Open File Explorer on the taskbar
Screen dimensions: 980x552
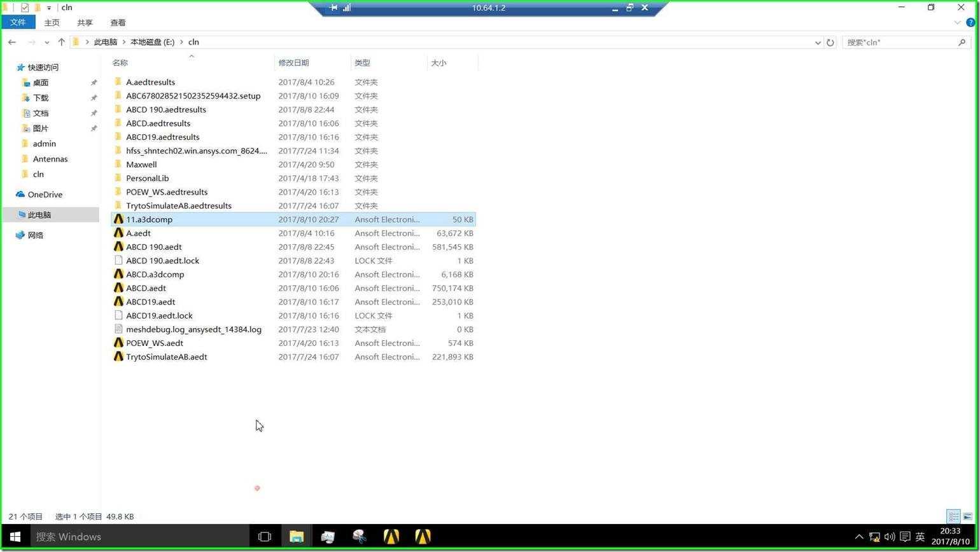[x=297, y=537]
